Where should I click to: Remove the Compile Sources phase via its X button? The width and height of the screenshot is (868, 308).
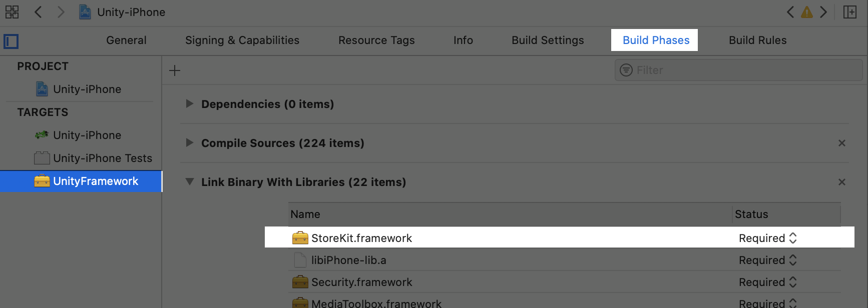[841, 143]
